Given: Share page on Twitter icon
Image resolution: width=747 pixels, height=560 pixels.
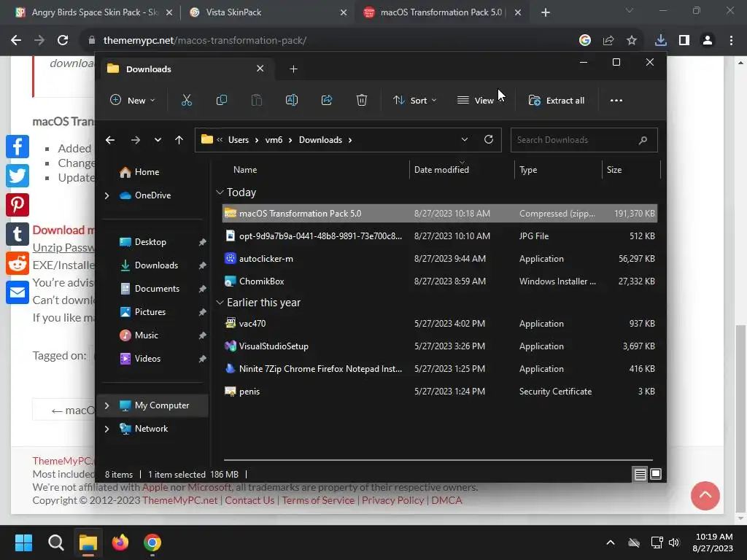Looking at the screenshot, I should click(x=18, y=176).
